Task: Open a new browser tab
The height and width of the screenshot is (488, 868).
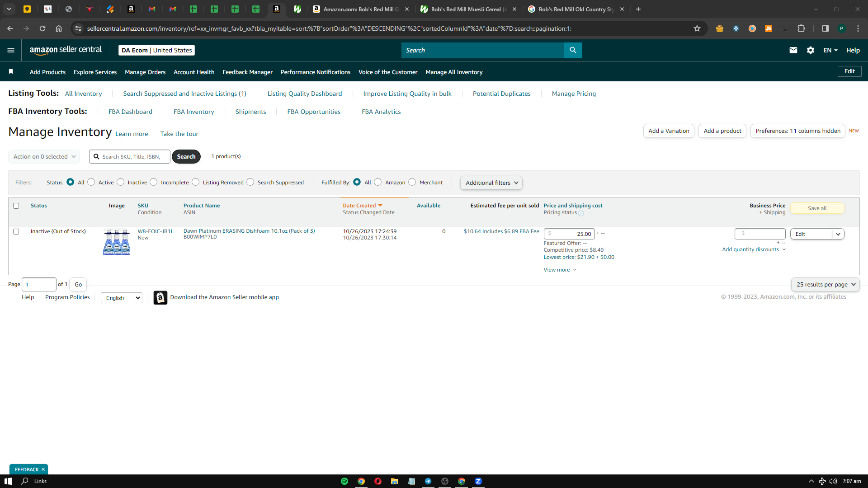Action: tap(638, 9)
